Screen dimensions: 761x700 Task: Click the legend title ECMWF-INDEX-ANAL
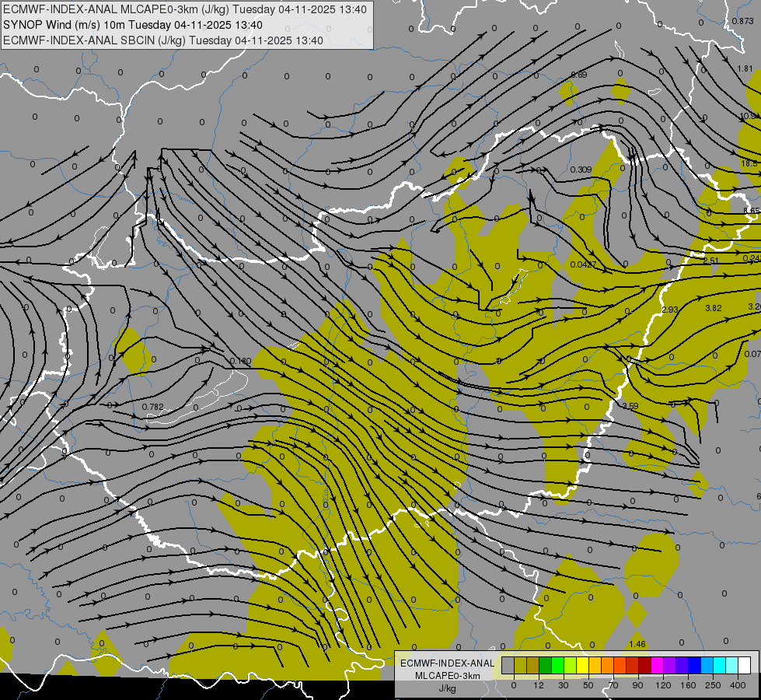point(448,663)
